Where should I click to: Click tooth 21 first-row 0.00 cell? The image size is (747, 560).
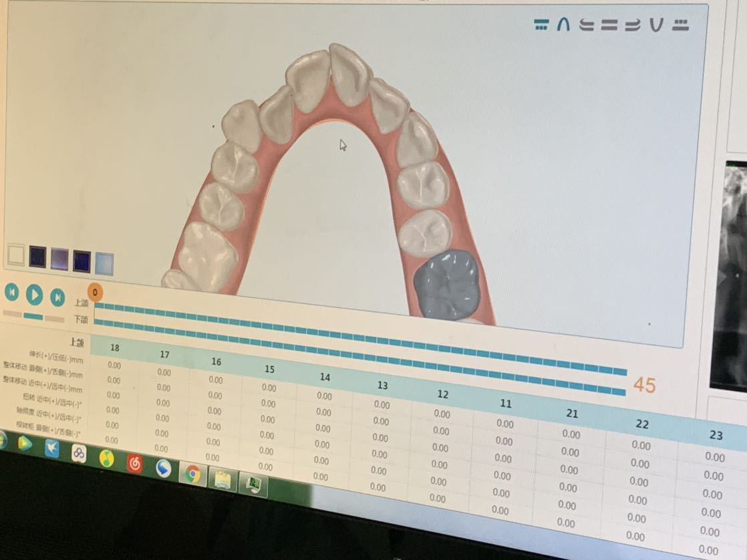[571, 434]
